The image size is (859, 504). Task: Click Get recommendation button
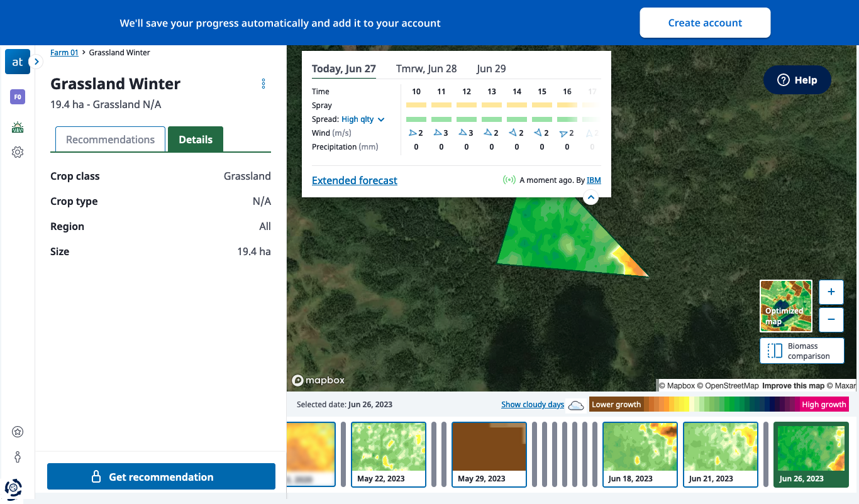(161, 476)
